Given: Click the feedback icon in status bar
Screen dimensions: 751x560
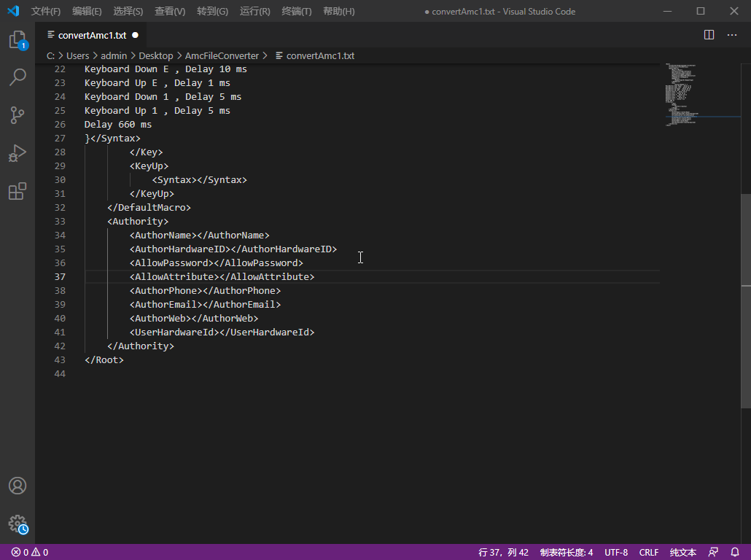Looking at the screenshot, I should [713, 552].
